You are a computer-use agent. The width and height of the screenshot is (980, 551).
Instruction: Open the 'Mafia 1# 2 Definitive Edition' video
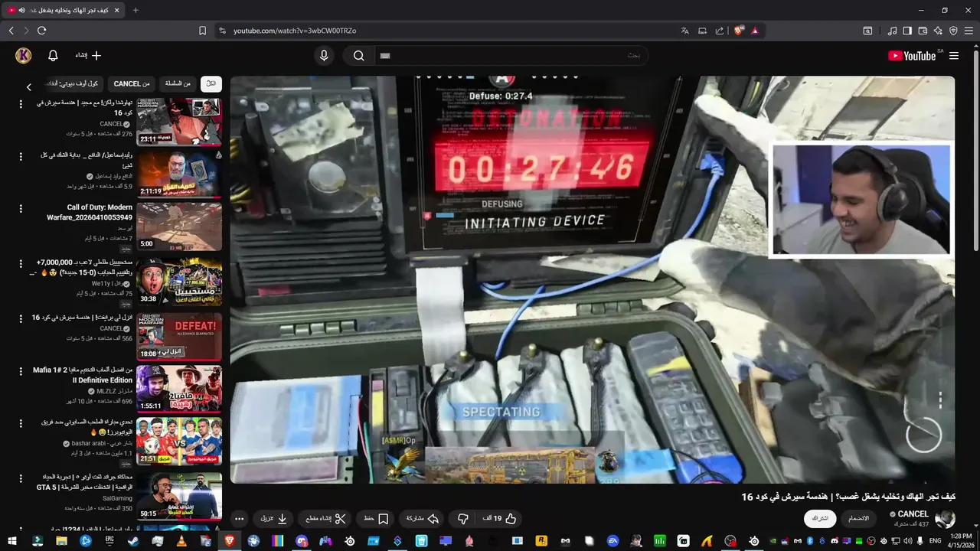tap(83, 375)
